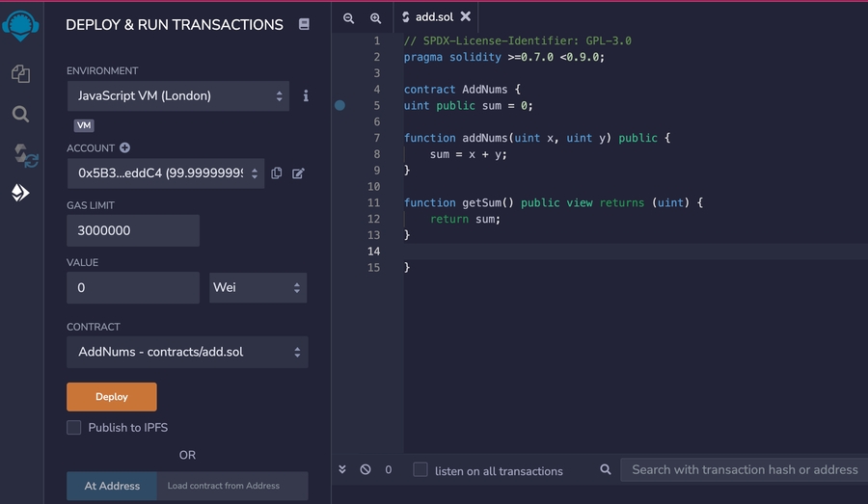The image size is (868, 504).
Task: Open the Contract selector AddNums dropdown
Action: point(187,352)
